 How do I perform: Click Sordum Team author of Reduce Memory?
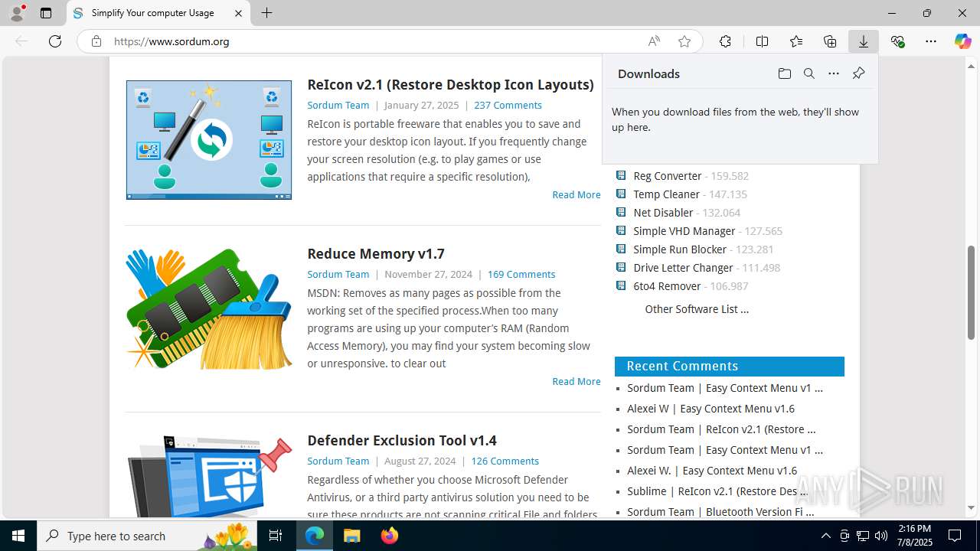[x=338, y=274]
